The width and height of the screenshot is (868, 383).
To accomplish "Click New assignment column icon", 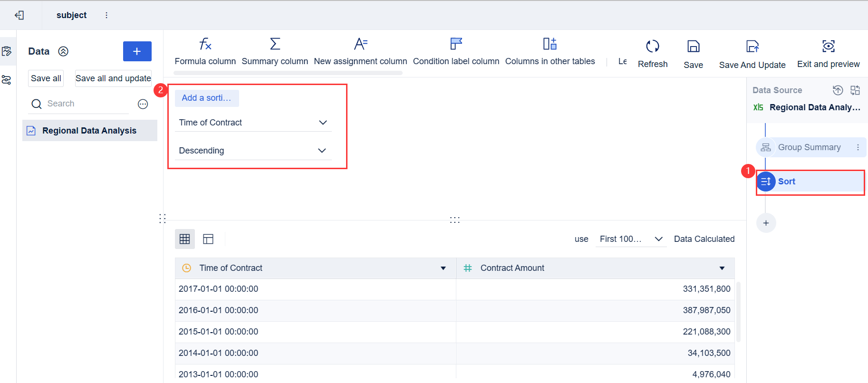I will pos(360,45).
